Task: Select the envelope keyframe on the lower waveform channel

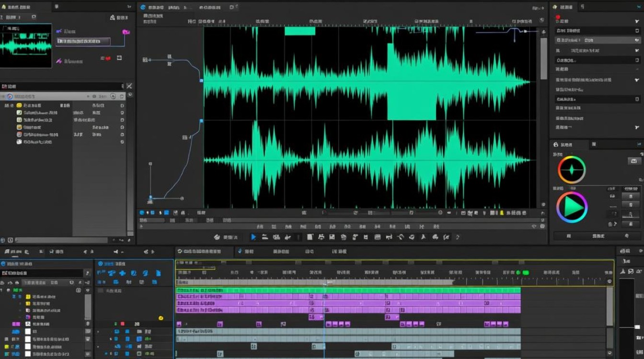Action: [x=202, y=121]
